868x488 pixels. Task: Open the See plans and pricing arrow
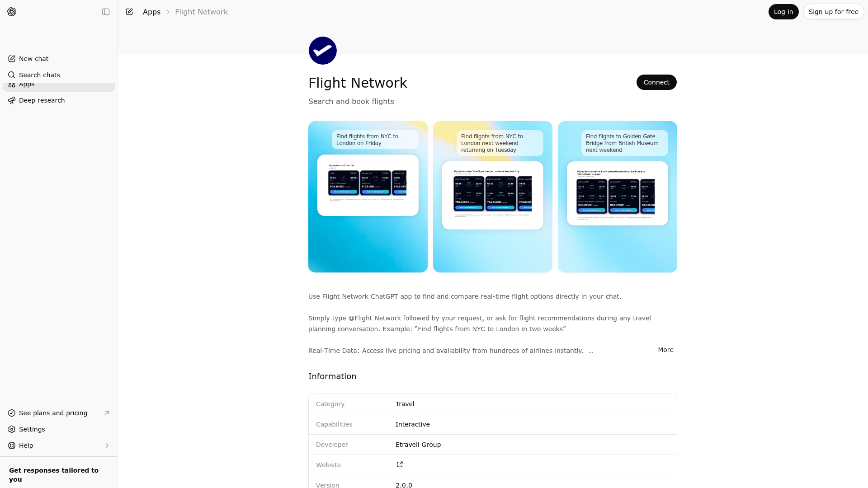[107, 413]
